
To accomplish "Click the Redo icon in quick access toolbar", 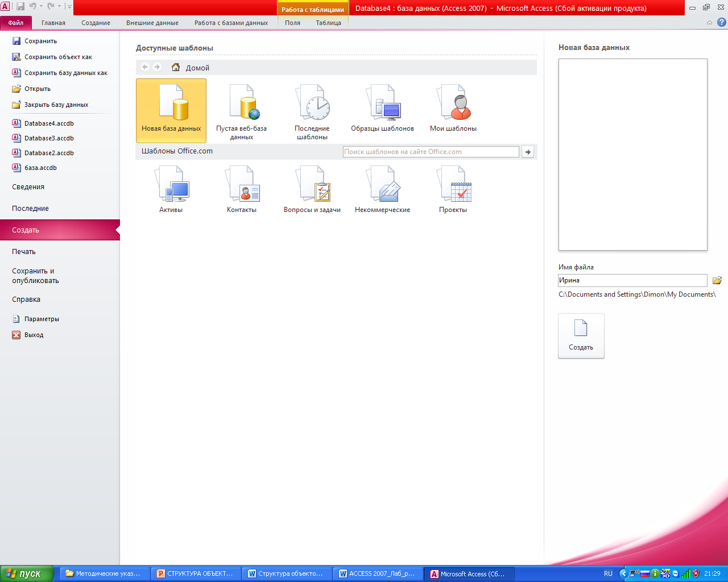I will 51,6.
